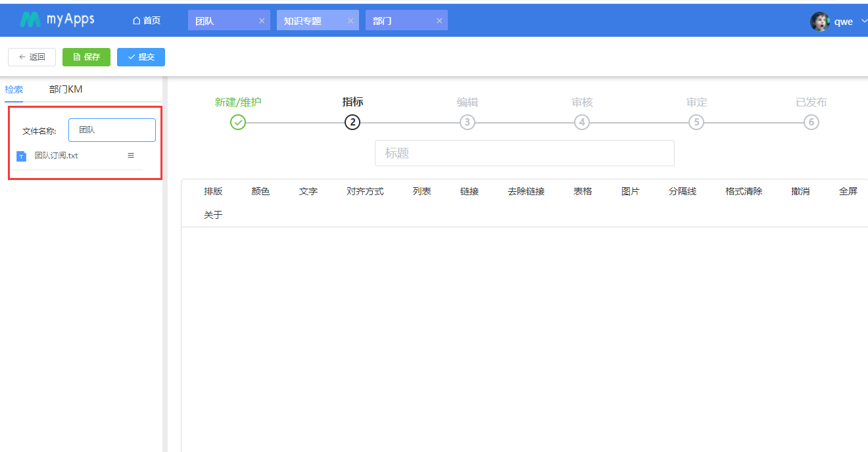Click the blue 提交 button
This screenshot has width=868, height=452.
tap(141, 57)
